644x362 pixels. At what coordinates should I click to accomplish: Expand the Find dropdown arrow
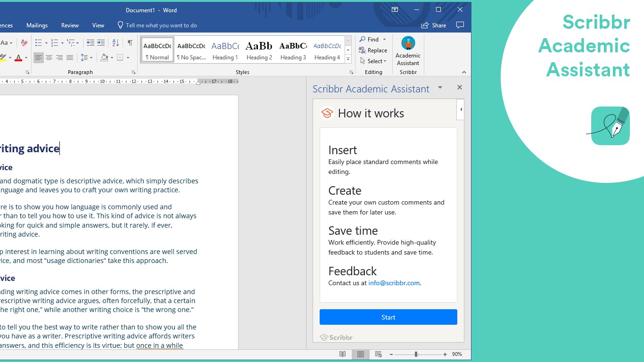(384, 40)
